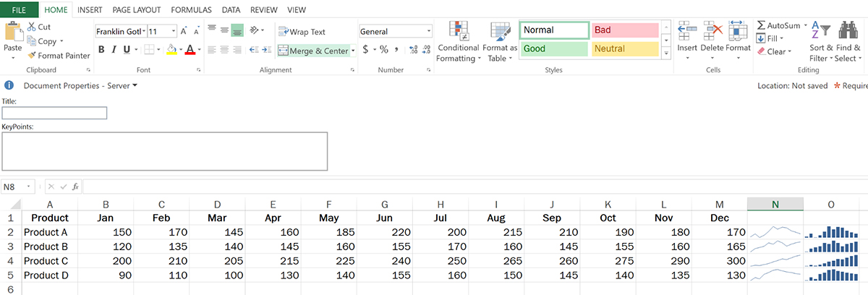Click the Title input field
The width and height of the screenshot is (868, 295).
pos(55,113)
